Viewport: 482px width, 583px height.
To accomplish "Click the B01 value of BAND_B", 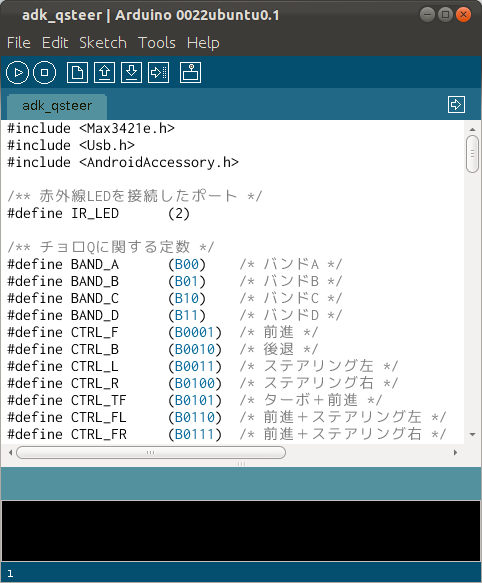I will pyautogui.click(x=187, y=281).
